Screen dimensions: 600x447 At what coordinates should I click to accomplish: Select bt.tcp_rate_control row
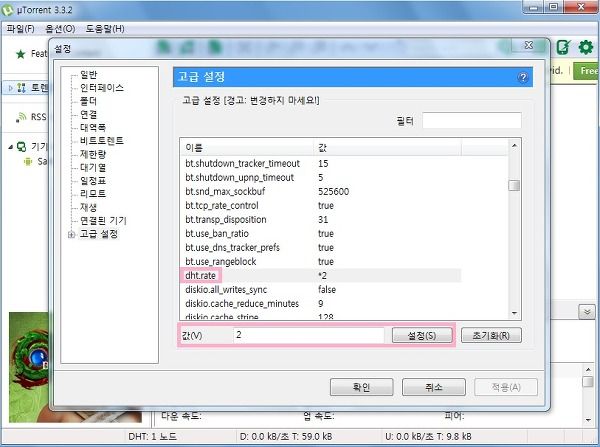(320, 206)
